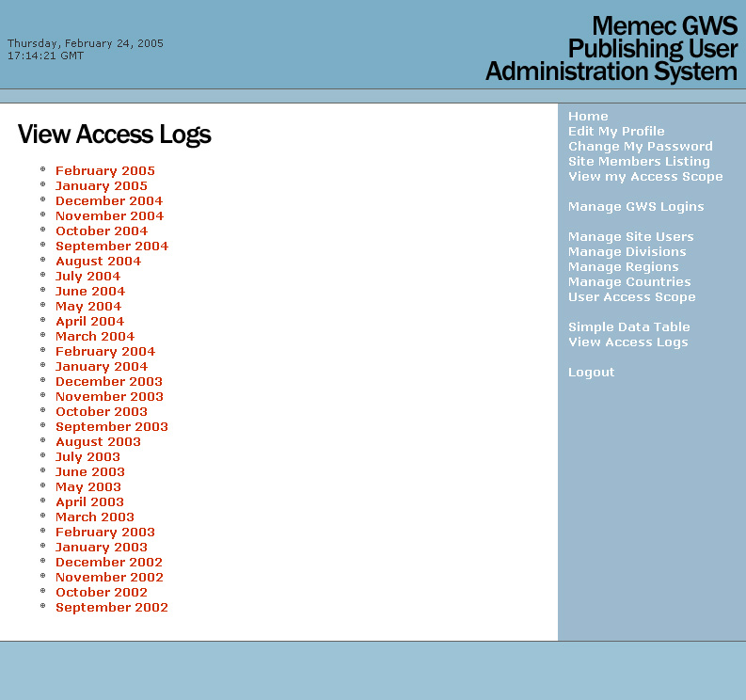The width and height of the screenshot is (746, 700).
Task: Click the January 2004 log link
Action: [102, 366]
